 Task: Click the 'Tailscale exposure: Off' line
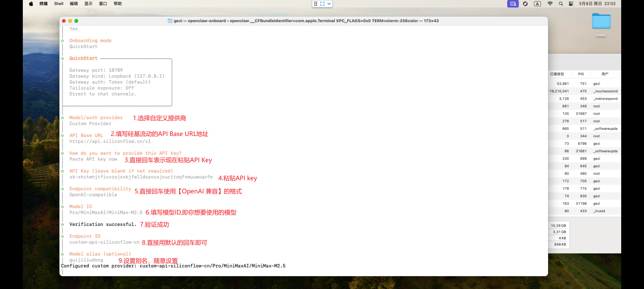[x=102, y=88]
